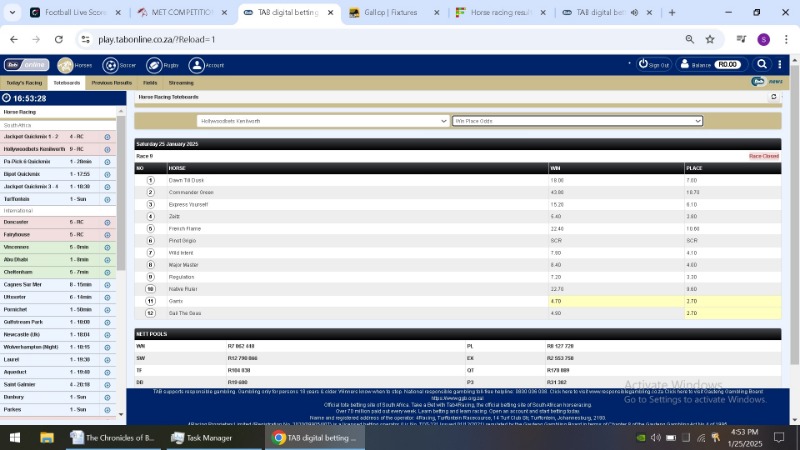Refresh the Horse Racing Toteboards panel
The image size is (800, 450).
pos(773,97)
